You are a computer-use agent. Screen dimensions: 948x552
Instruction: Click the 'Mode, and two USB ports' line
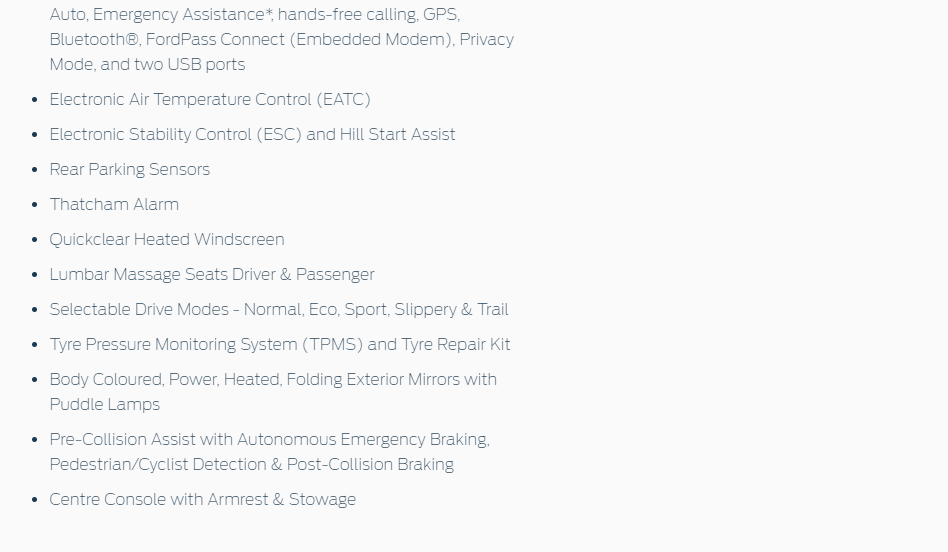(148, 65)
